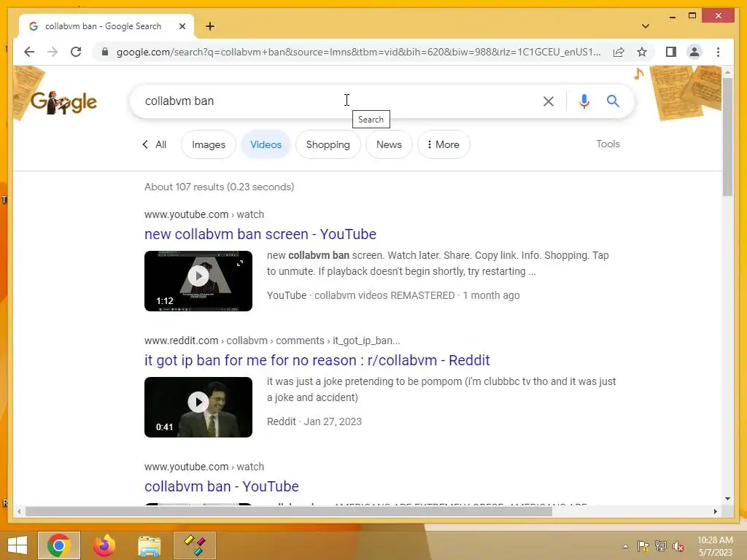Play the 1:12 video thumbnail
The width and height of the screenshot is (747, 560).
pyautogui.click(x=198, y=281)
